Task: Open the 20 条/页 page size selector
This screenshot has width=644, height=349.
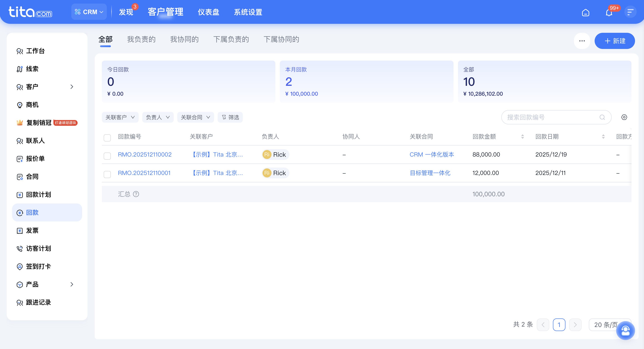Action: 609,325
